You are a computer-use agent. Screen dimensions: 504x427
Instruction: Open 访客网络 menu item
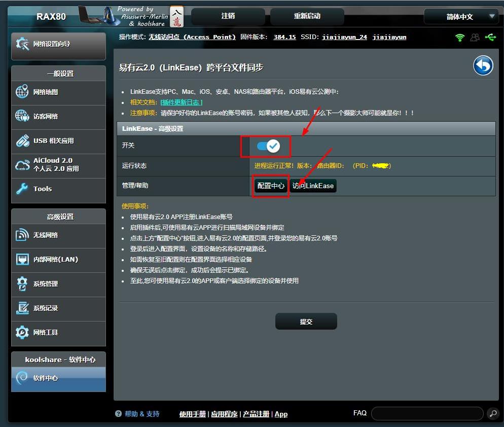click(58, 117)
